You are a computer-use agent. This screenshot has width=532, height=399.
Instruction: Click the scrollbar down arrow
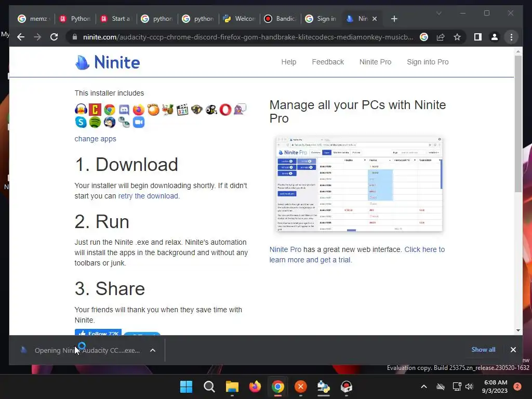pyautogui.click(x=518, y=330)
